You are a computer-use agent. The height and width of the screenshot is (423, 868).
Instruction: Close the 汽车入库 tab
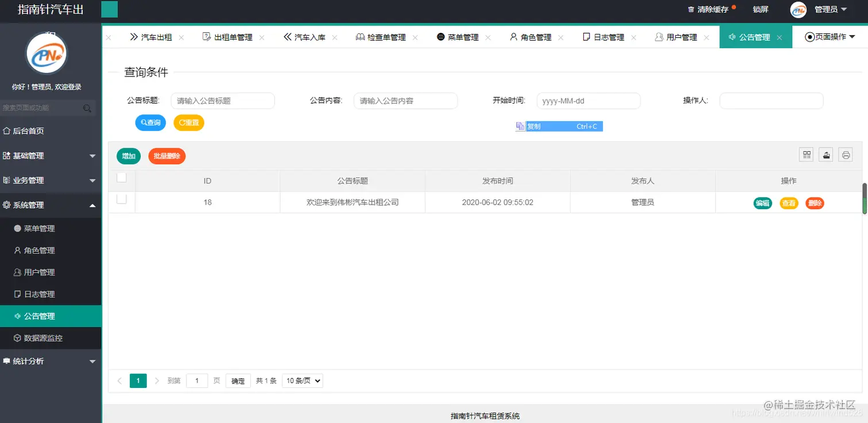335,37
